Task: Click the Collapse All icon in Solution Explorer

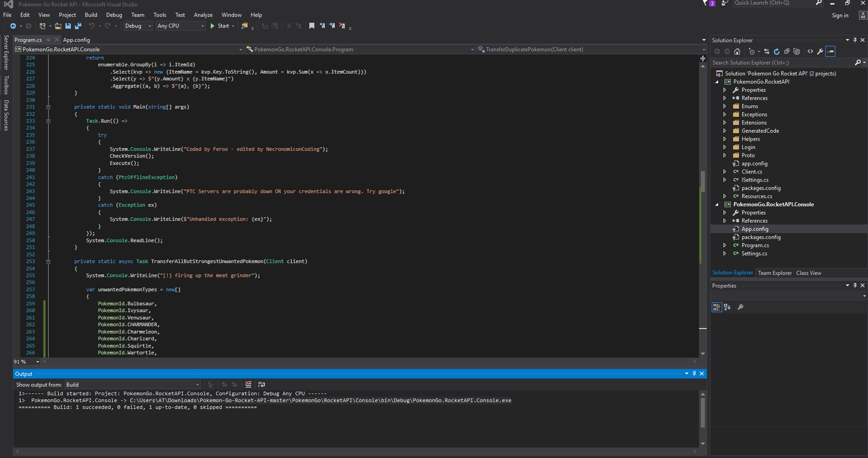Action: pyautogui.click(x=787, y=51)
